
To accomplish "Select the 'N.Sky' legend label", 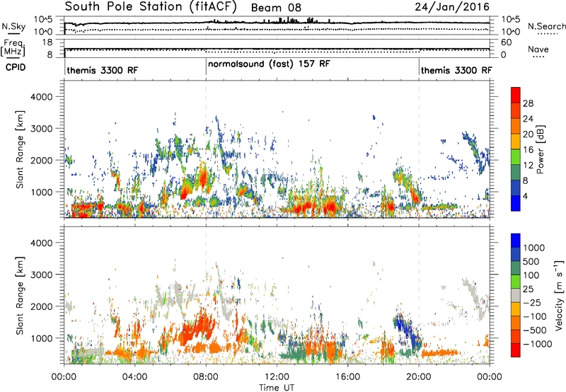I will (13, 26).
